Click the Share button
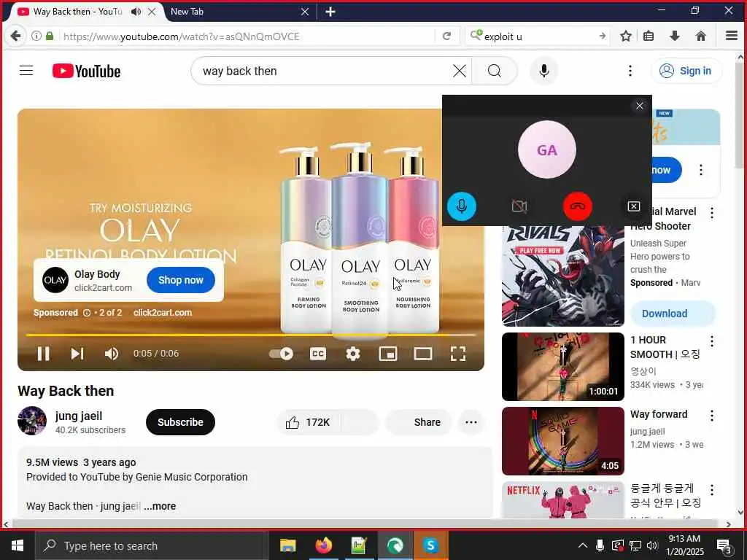 [418, 422]
